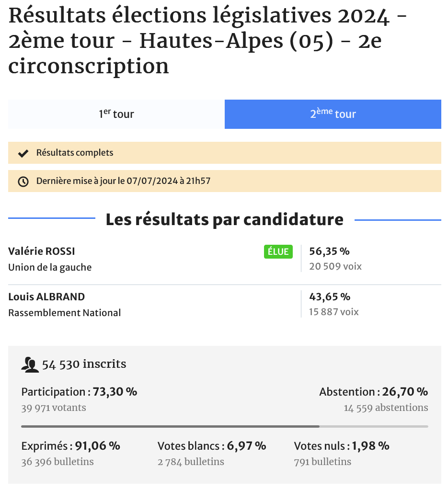Screen dimensions: 448x489
Task: Click the Les résultats par candidature heading
Action: 224,220
